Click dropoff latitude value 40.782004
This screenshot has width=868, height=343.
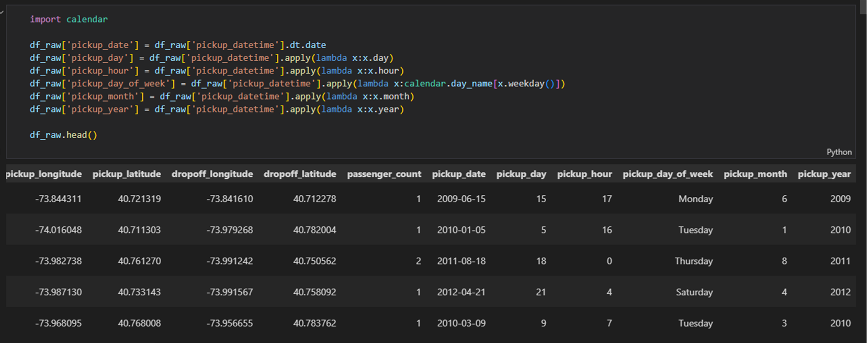click(x=314, y=230)
